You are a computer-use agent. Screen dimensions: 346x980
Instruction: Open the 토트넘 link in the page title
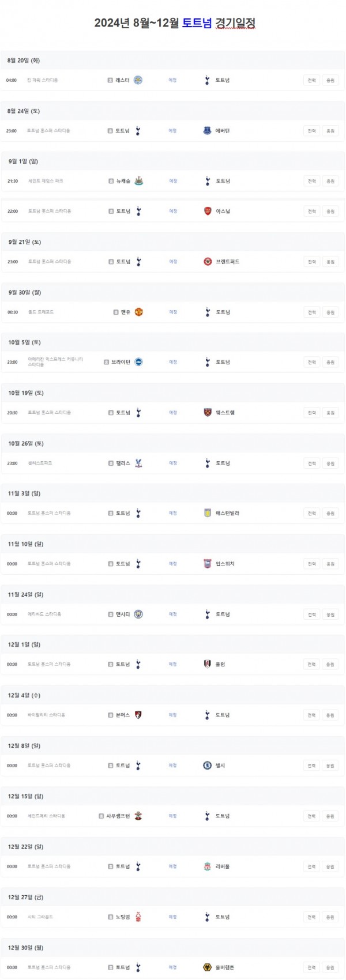click(x=197, y=23)
